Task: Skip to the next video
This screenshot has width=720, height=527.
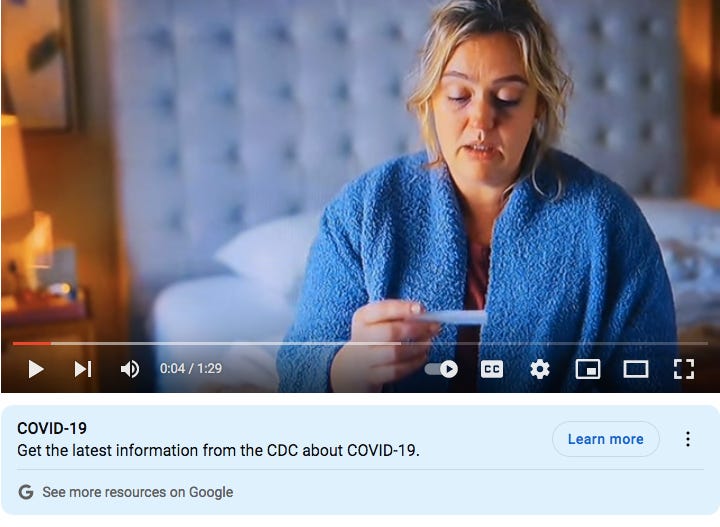Action: [83, 369]
